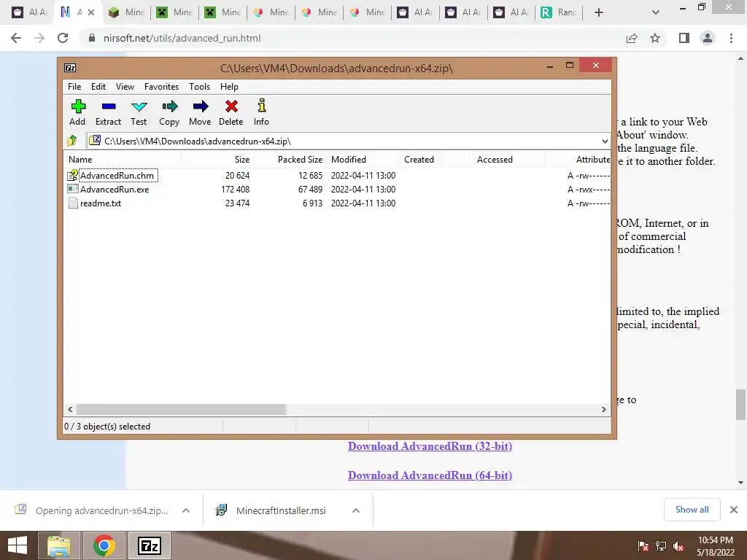The height and width of the screenshot is (560, 747).
Task: Click the readme.txt file icon
Action: 73,203
